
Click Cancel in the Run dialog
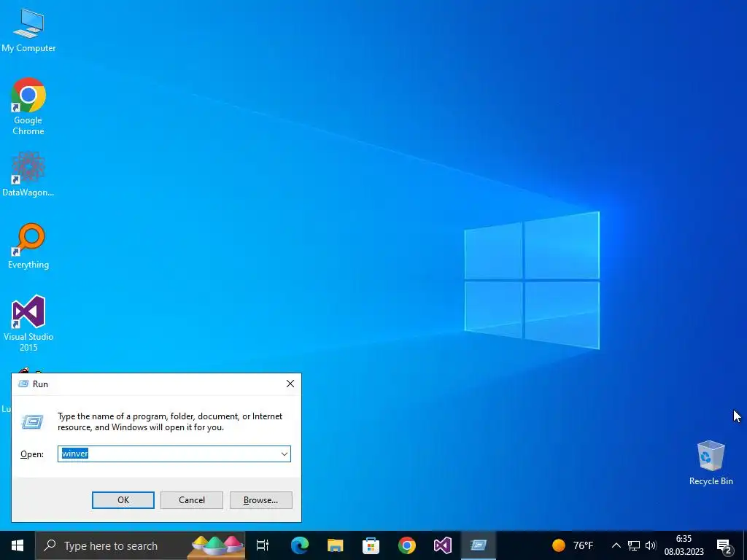point(192,500)
